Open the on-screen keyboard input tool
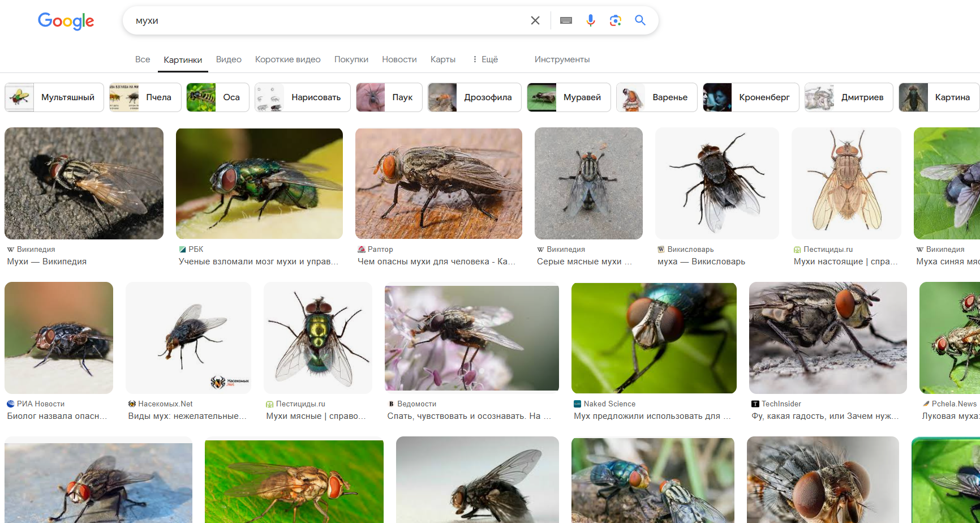Viewport: 980px width, 523px height. pos(566,20)
